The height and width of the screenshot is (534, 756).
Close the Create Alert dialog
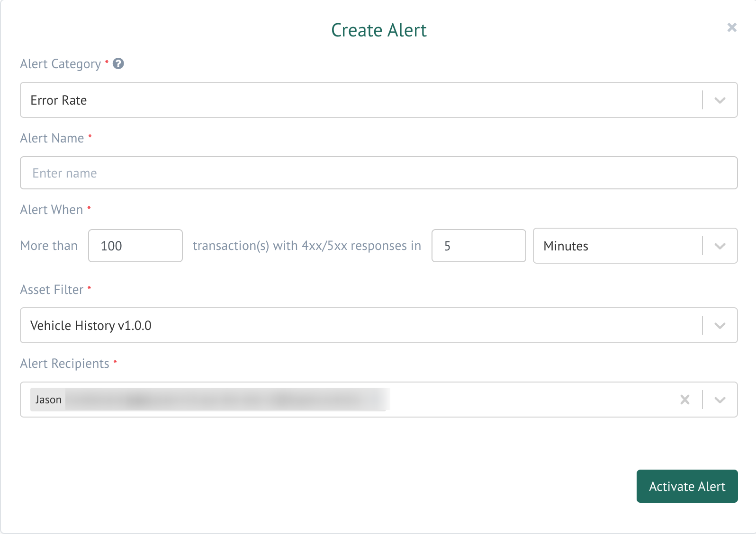[732, 27]
